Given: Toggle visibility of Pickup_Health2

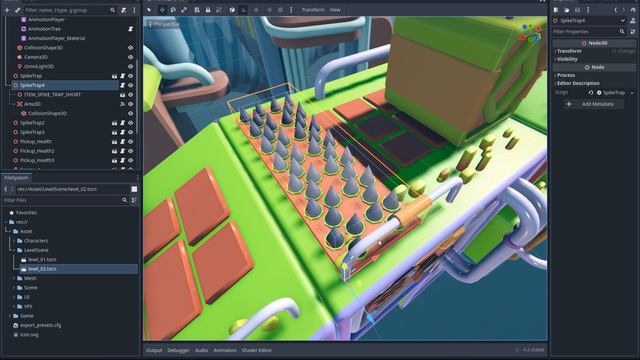Looking at the screenshot, I should pos(131,151).
